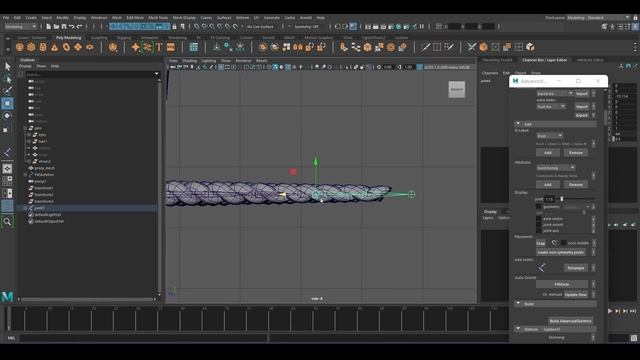Toggle the Outliner filter checkbox beside search field
640x360 pixels.
21,74
